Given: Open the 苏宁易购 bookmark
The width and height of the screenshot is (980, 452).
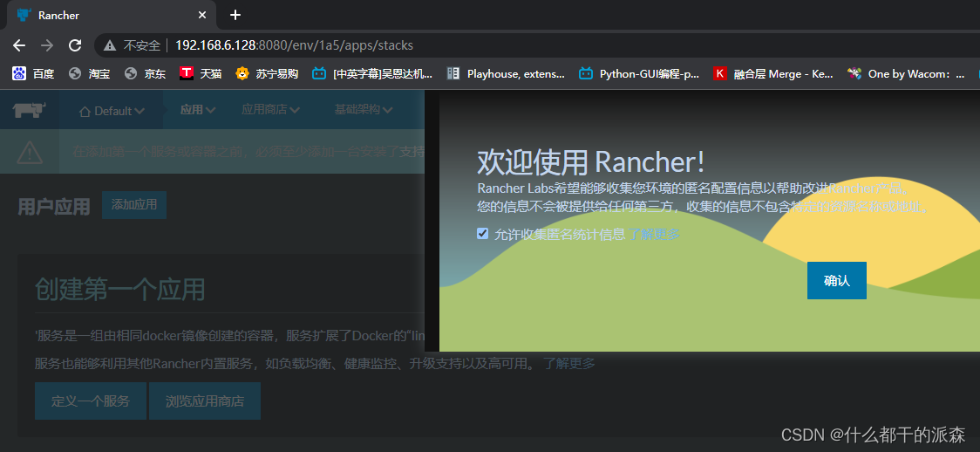Looking at the screenshot, I should click(267, 74).
